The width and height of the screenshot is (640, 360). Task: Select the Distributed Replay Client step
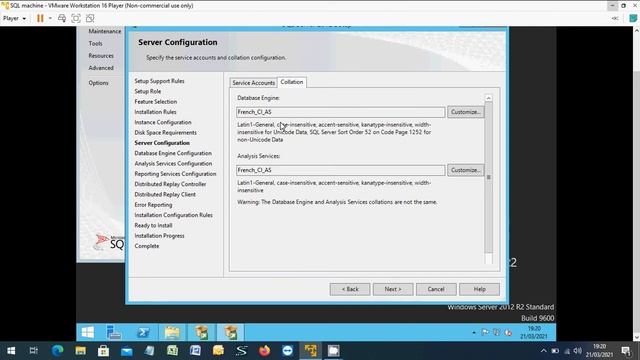[x=165, y=194]
